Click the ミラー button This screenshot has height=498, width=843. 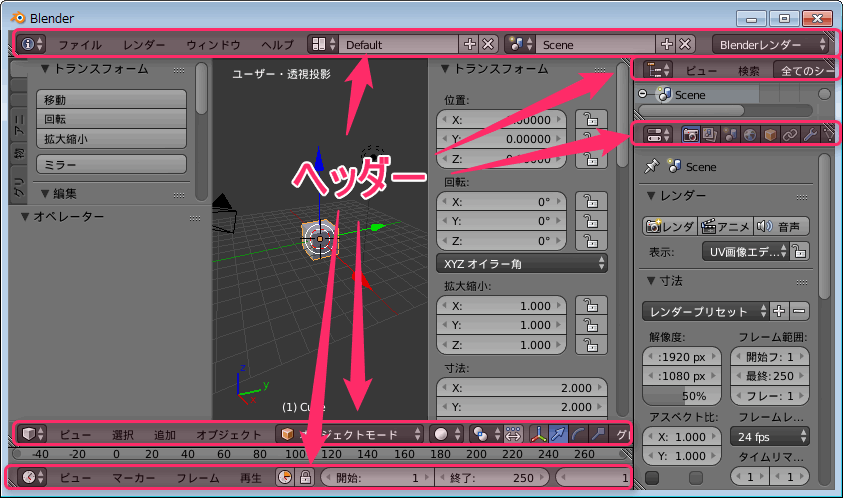[x=111, y=165]
